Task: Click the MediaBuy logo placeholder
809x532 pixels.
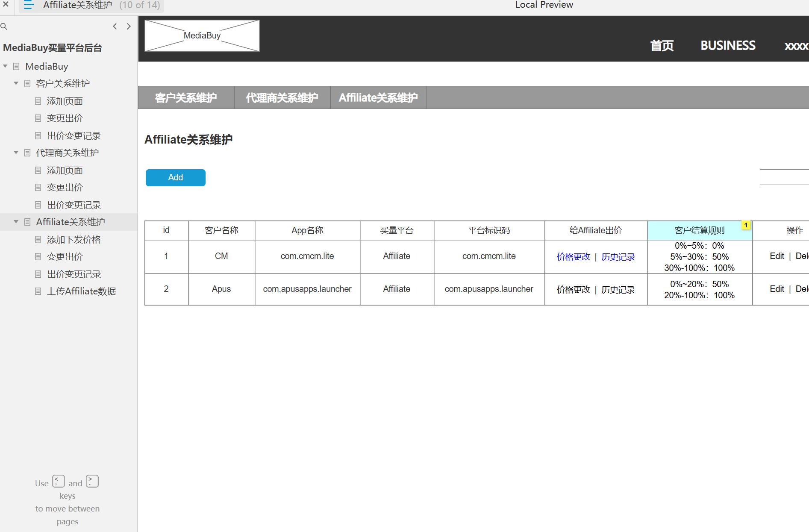Action: tap(202, 36)
